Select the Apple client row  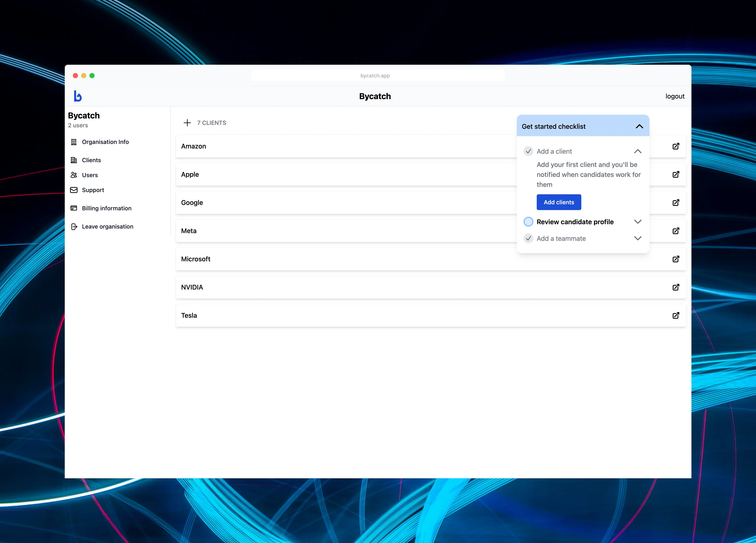[x=431, y=174]
